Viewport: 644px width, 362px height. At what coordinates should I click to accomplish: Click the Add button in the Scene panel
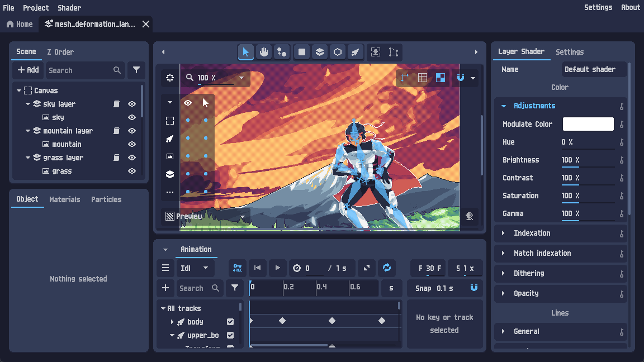coord(27,70)
